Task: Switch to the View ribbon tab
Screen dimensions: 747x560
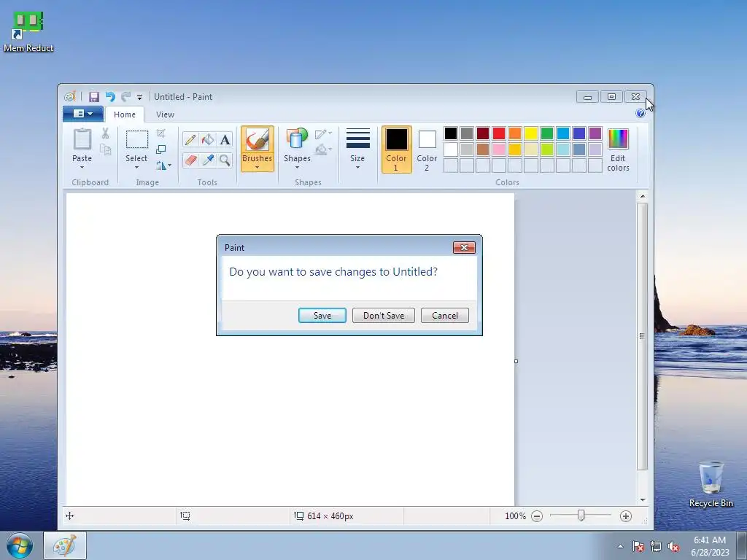Action: (166, 114)
